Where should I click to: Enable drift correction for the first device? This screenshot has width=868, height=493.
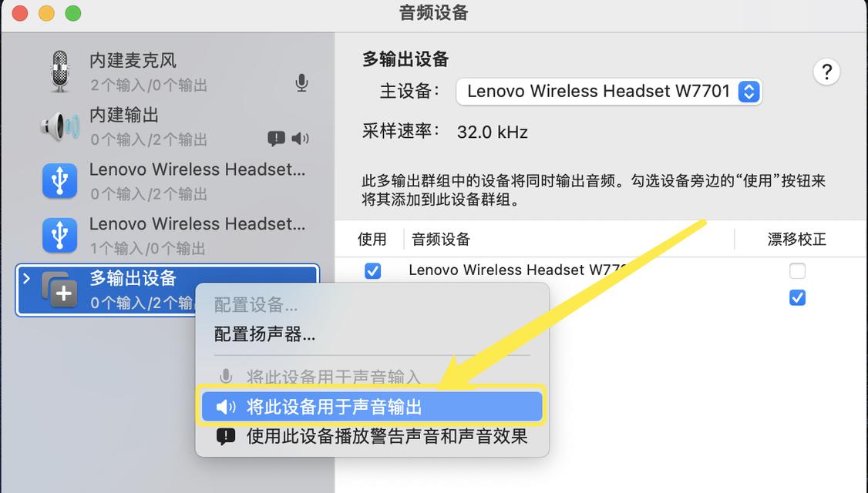click(797, 270)
